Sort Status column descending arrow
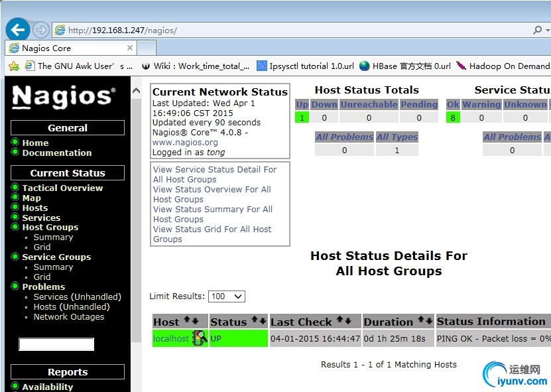 click(x=263, y=320)
